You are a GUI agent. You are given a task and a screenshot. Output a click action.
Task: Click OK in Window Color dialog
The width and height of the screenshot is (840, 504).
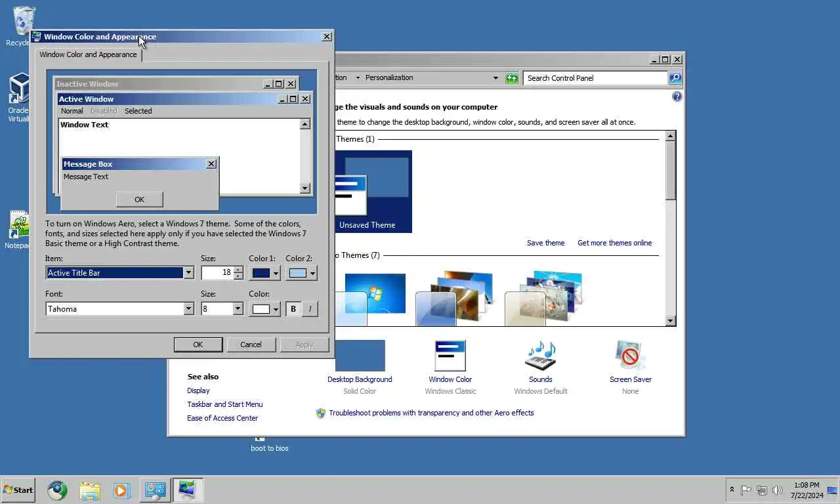click(x=198, y=345)
